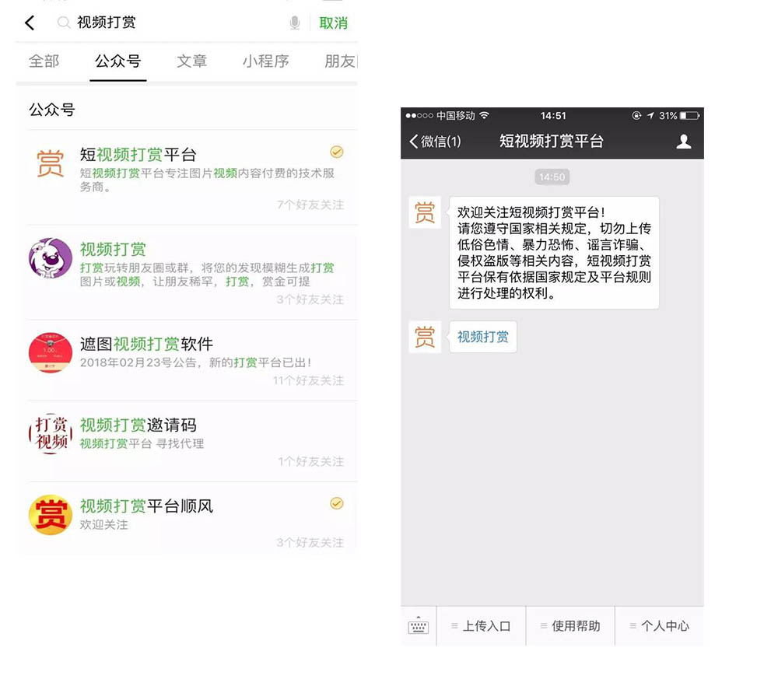Screen dimensions: 778x700
Task: Tap 取消 to cancel the search
Action: click(334, 23)
